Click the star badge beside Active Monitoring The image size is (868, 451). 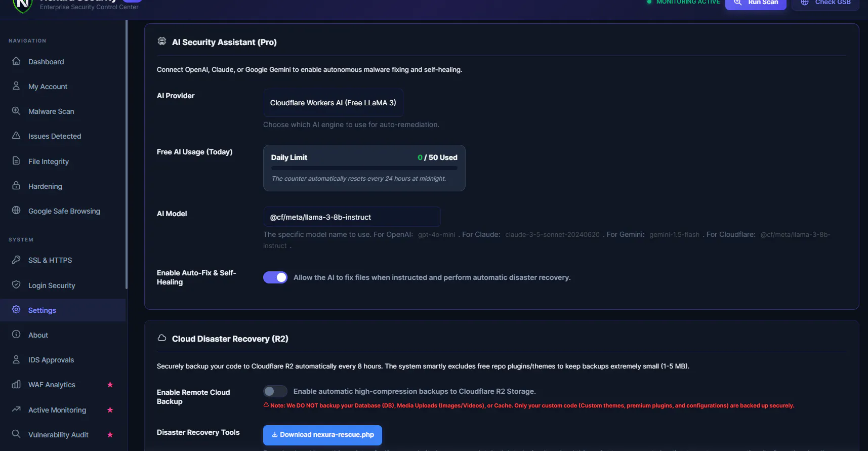[110, 410]
